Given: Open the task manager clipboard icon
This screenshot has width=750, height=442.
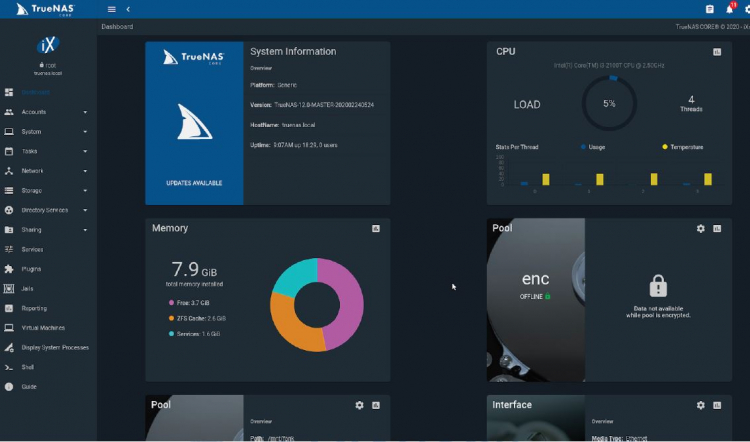Looking at the screenshot, I should [x=710, y=9].
